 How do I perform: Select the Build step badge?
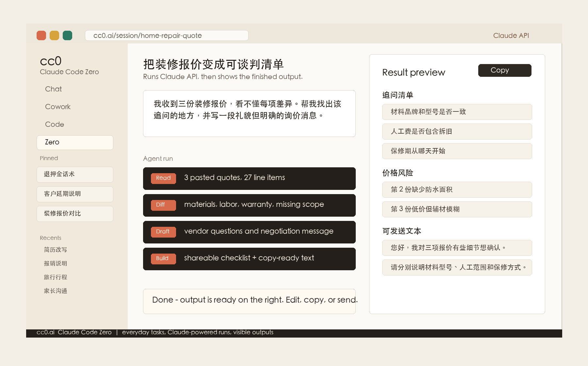coord(163,258)
